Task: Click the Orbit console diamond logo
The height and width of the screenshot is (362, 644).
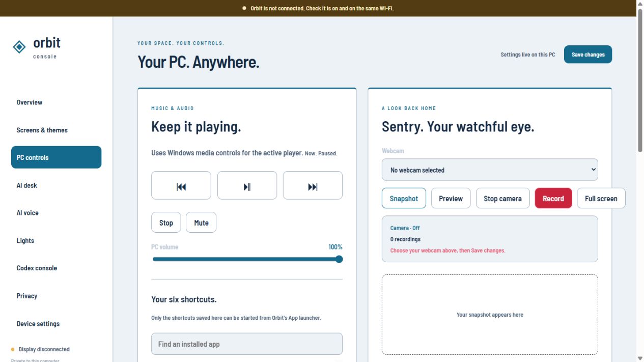Action: click(19, 47)
